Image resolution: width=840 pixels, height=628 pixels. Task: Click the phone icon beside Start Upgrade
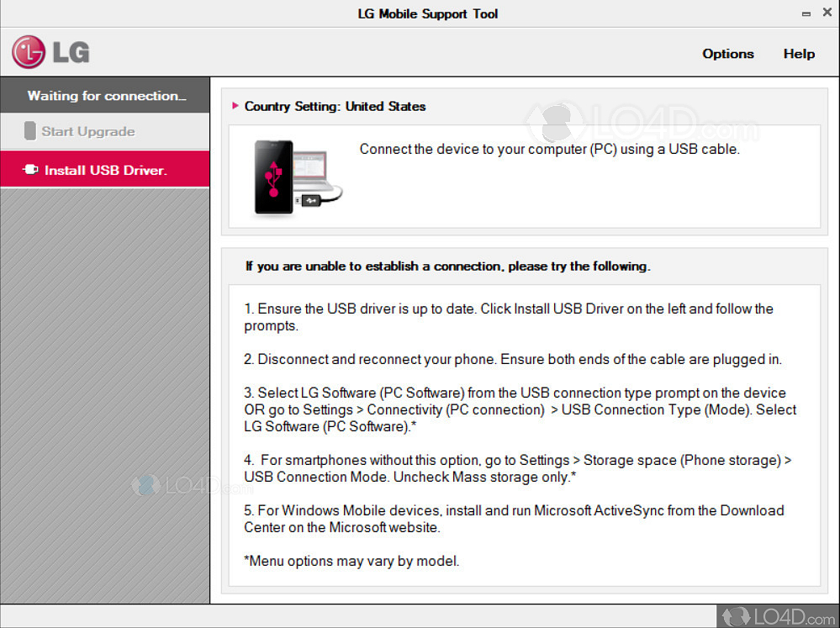click(30, 131)
